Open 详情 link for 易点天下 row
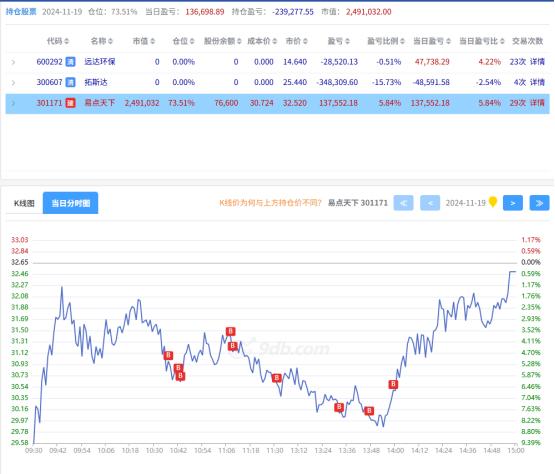The height and width of the screenshot is (474, 555). (x=537, y=103)
